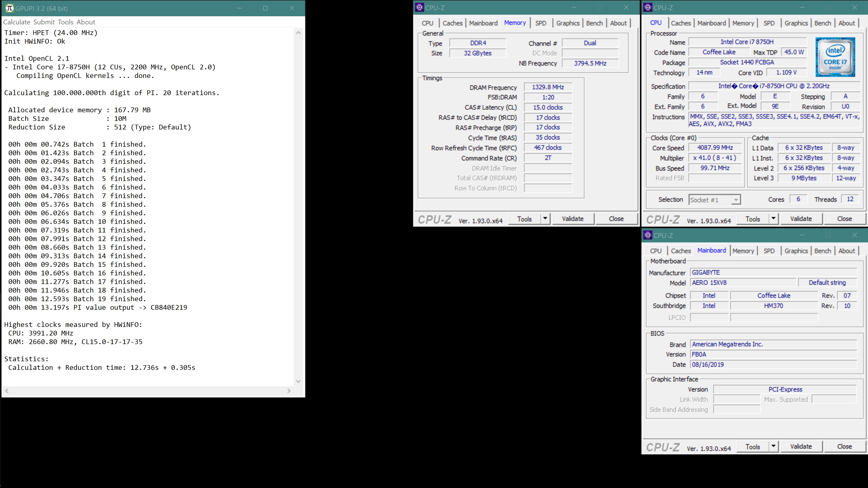Open GPUPI Submit menu
Viewport: 868px width, 488px height.
point(44,22)
